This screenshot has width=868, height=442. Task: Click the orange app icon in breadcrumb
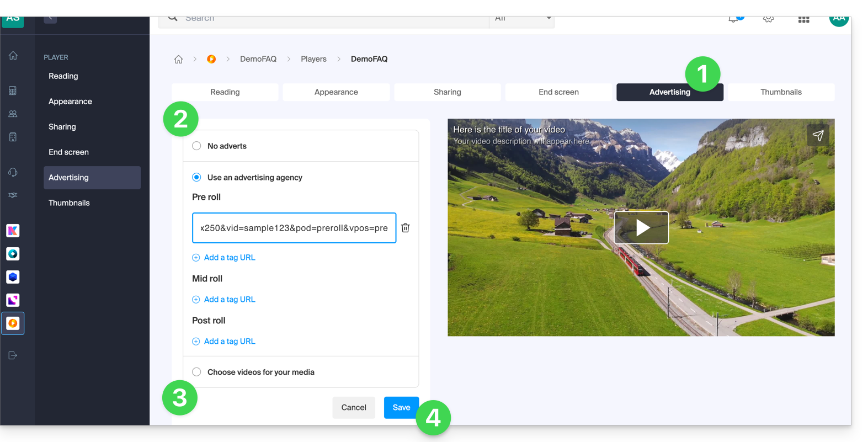click(211, 59)
